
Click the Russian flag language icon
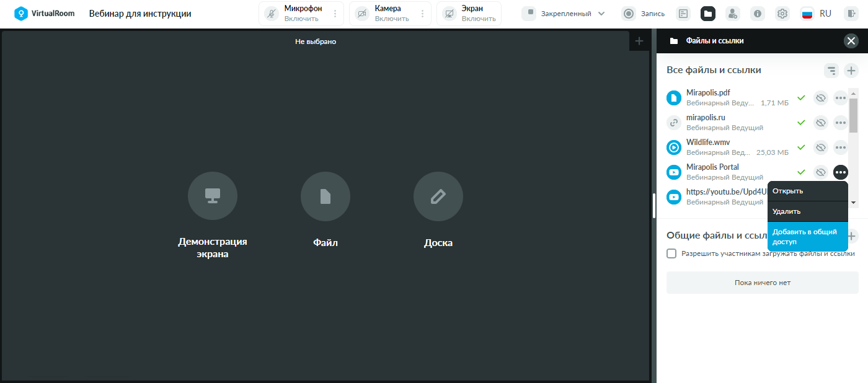807,14
